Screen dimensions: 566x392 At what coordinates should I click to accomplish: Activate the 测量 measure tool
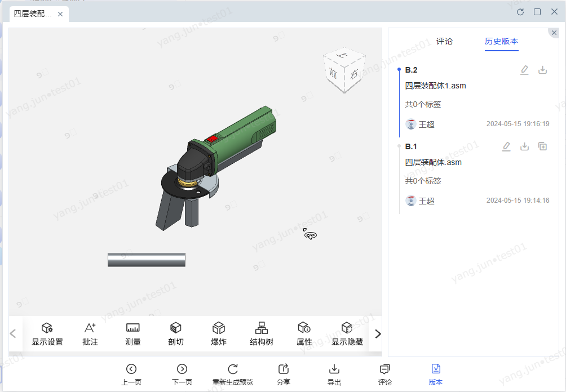point(133,333)
